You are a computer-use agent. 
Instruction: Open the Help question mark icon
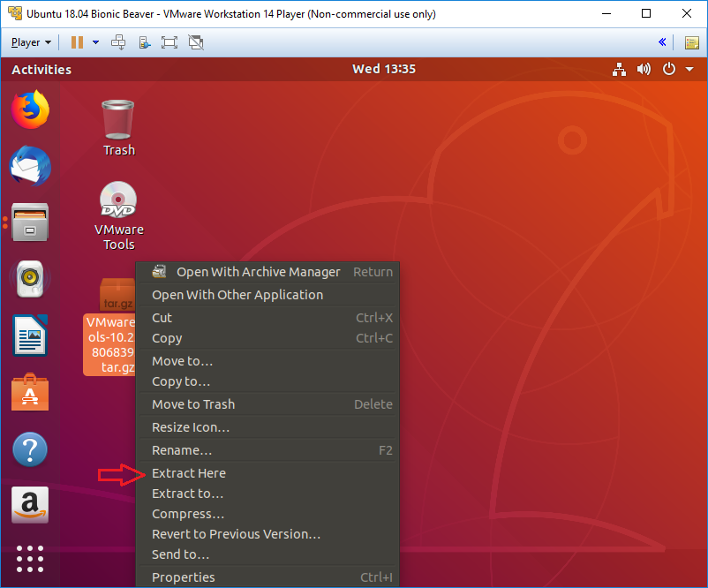click(x=30, y=449)
